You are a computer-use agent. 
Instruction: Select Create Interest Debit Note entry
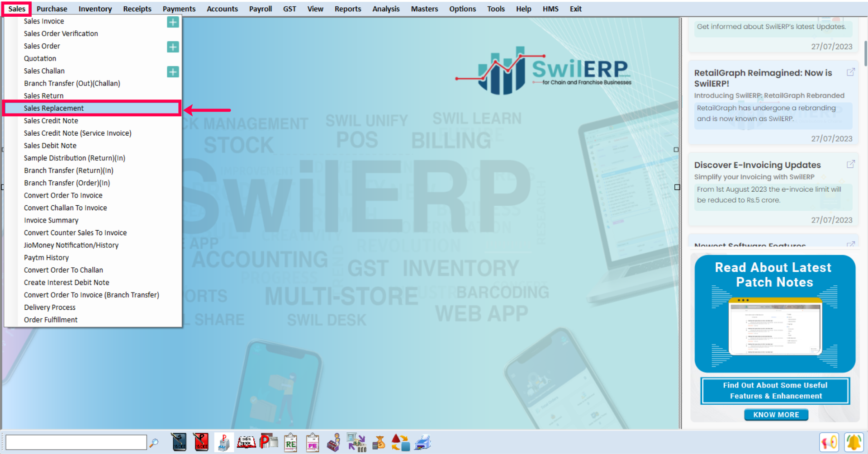[x=92, y=282]
